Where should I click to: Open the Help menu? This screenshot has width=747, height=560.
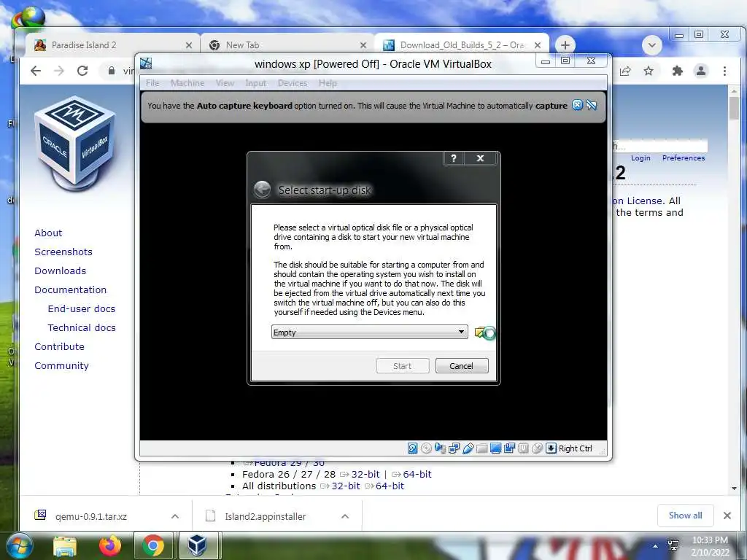tap(328, 83)
